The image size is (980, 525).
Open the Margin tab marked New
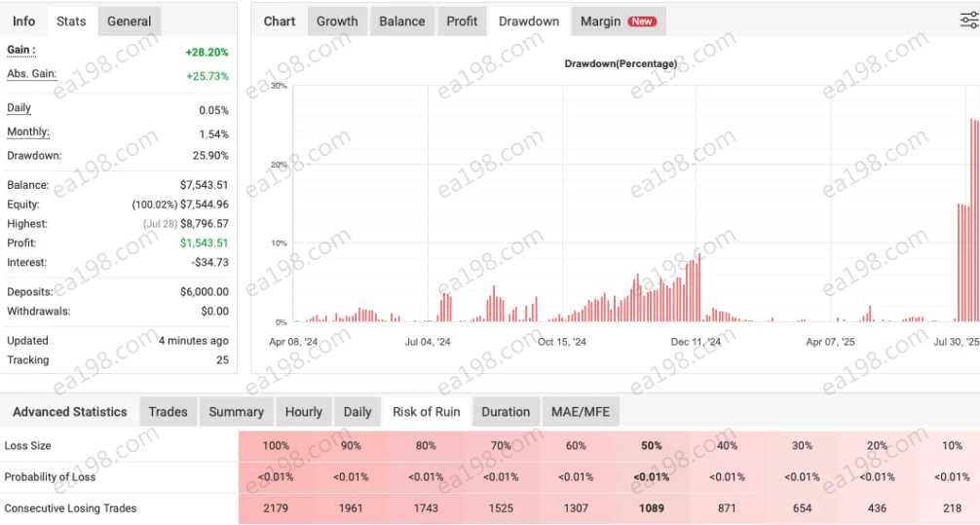[x=617, y=21]
